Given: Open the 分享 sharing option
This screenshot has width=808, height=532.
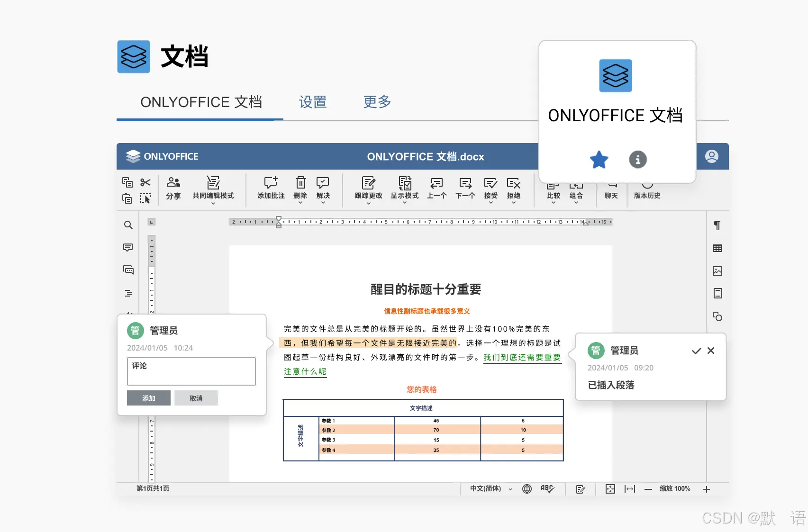Looking at the screenshot, I should (173, 188).
